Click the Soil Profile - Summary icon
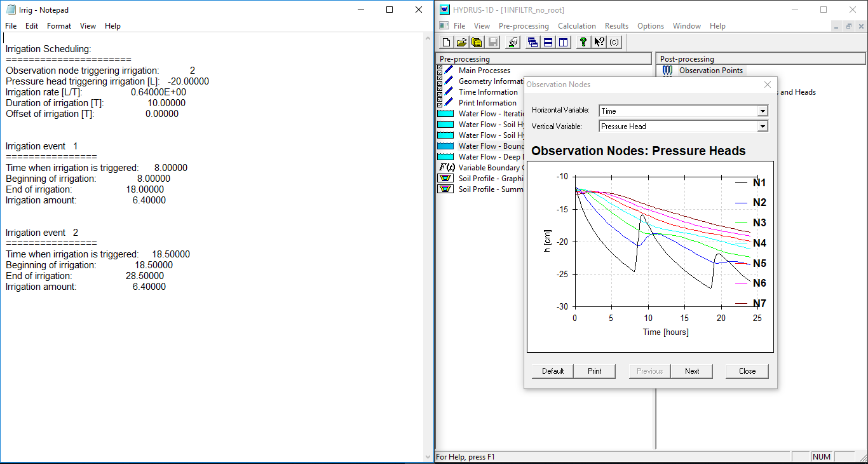 tap(446, 189)
